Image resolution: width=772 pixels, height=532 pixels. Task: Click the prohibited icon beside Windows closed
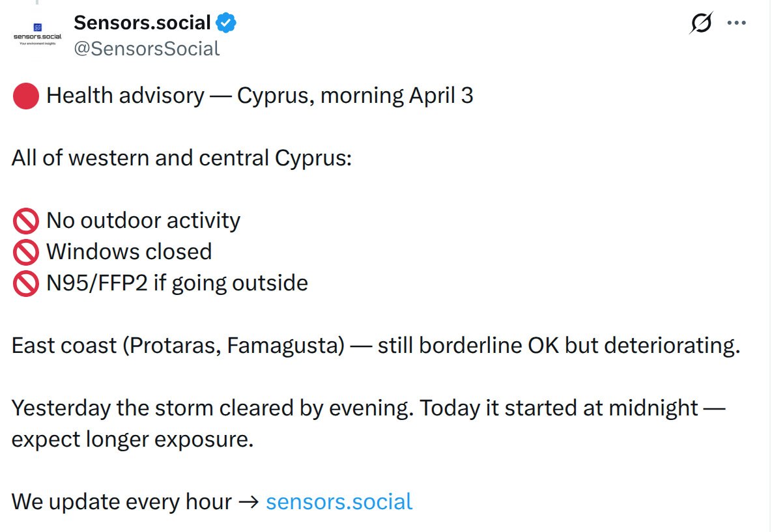pos(26,253)
